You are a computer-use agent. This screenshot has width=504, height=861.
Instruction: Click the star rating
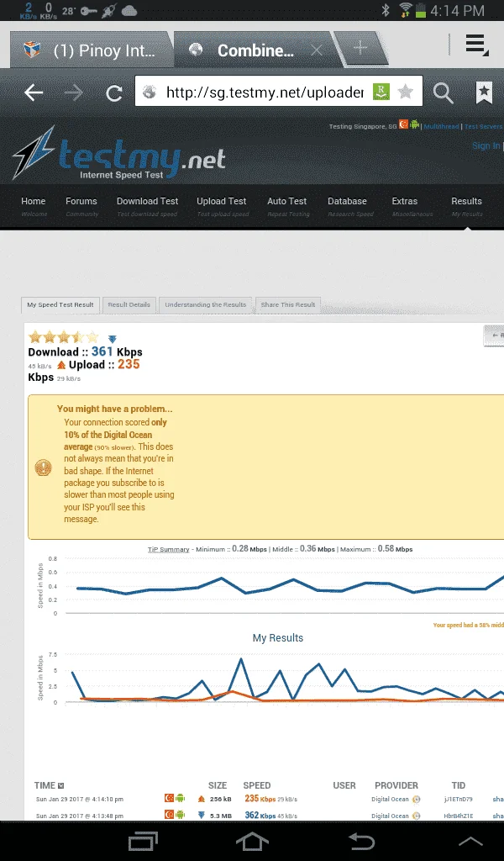(64, 337)
